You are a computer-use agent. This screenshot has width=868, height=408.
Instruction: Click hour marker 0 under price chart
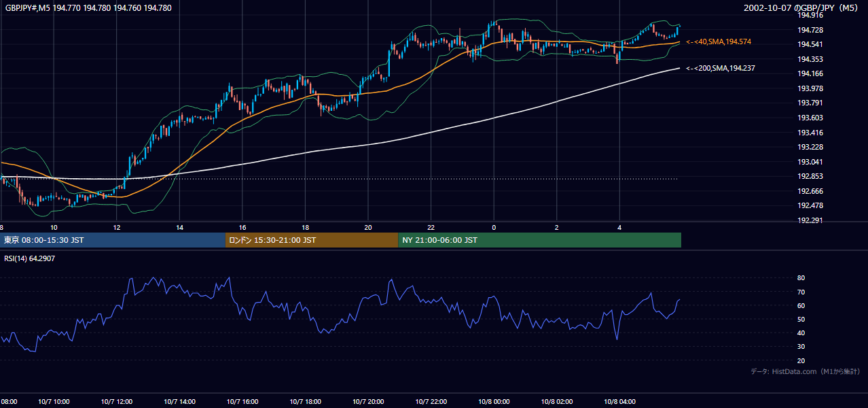tap(494, 227)
